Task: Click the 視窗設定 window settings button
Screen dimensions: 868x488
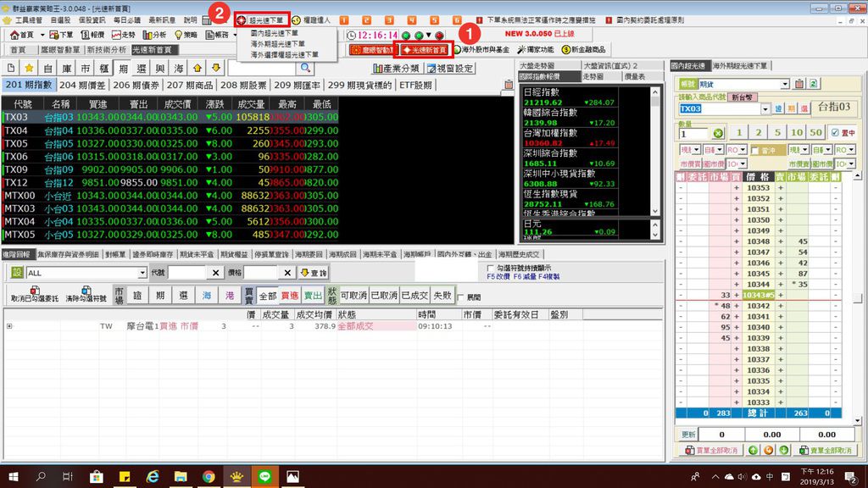Action: click(450, 69)
